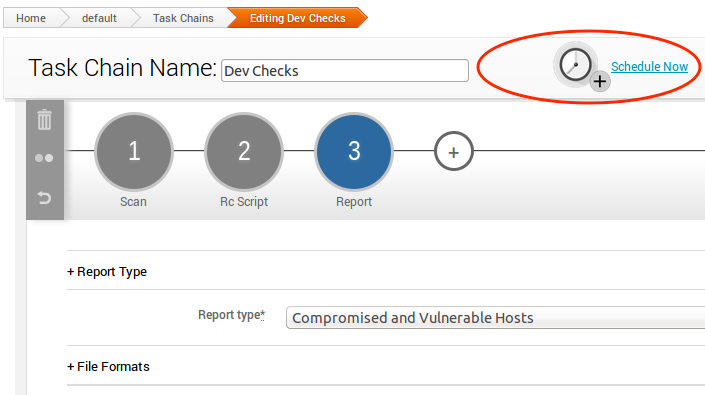The height and width of the screenshot is (395, 705).
Task: Click the Scan label under step 1
Action: (x=133, y=202)
